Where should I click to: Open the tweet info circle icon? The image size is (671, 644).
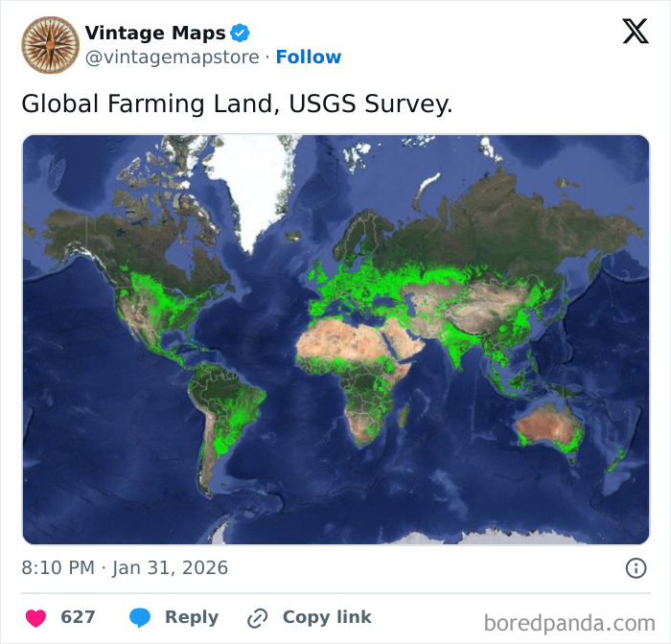point(636,568)
